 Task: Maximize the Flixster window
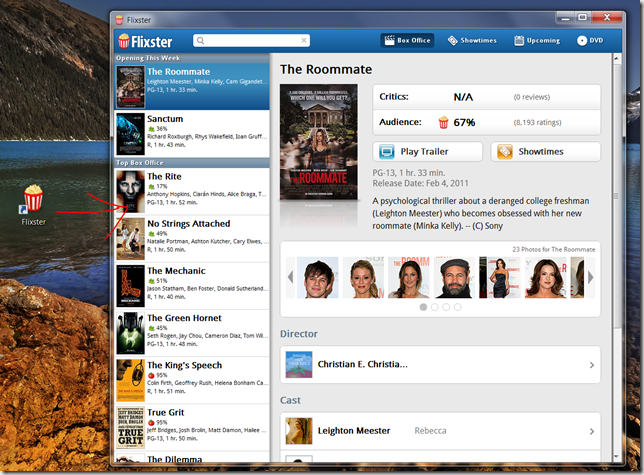pos(582,17)
